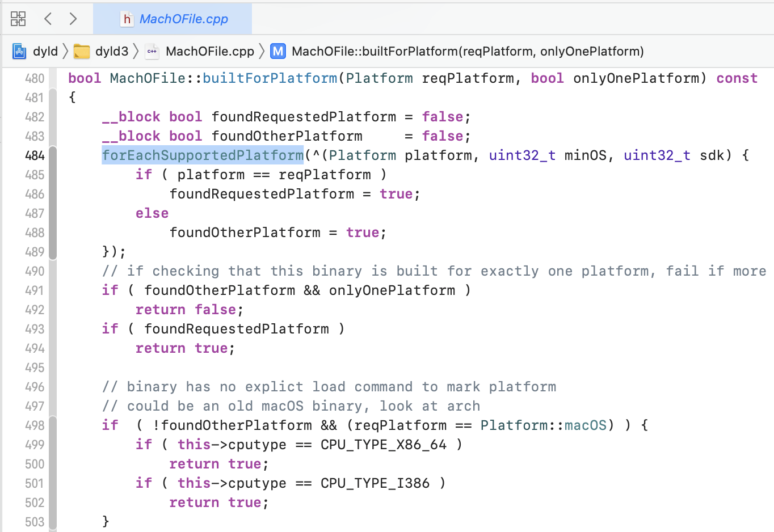
Task: Click 'reqPlatform' parameter on line 480
Action: (x=468, y=78)
